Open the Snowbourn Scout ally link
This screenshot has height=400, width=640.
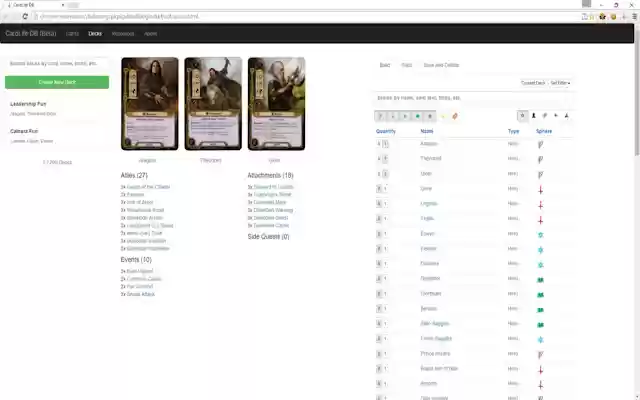pos(145,210)
